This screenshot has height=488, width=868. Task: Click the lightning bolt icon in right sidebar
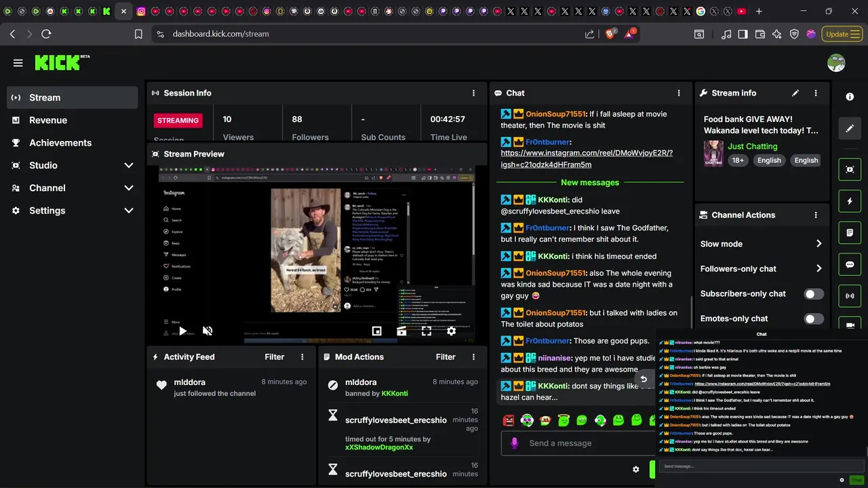point(850,201)
